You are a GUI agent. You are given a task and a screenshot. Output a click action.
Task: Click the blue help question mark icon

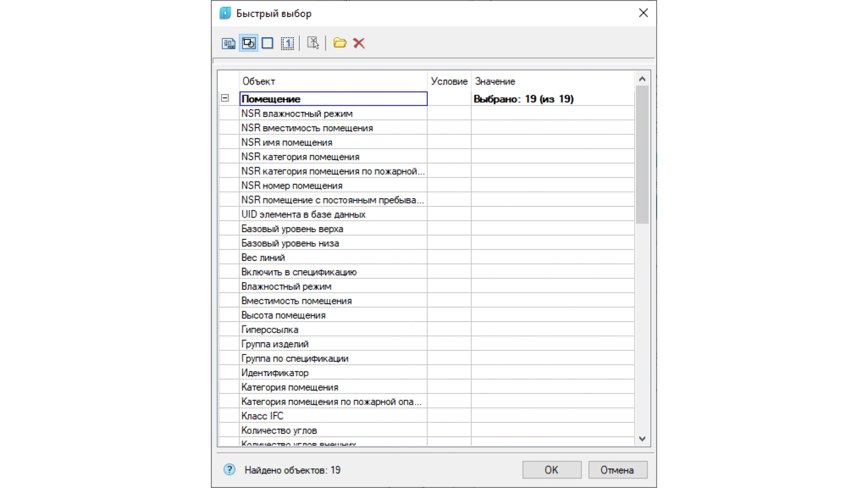click(x=229, y=470)
